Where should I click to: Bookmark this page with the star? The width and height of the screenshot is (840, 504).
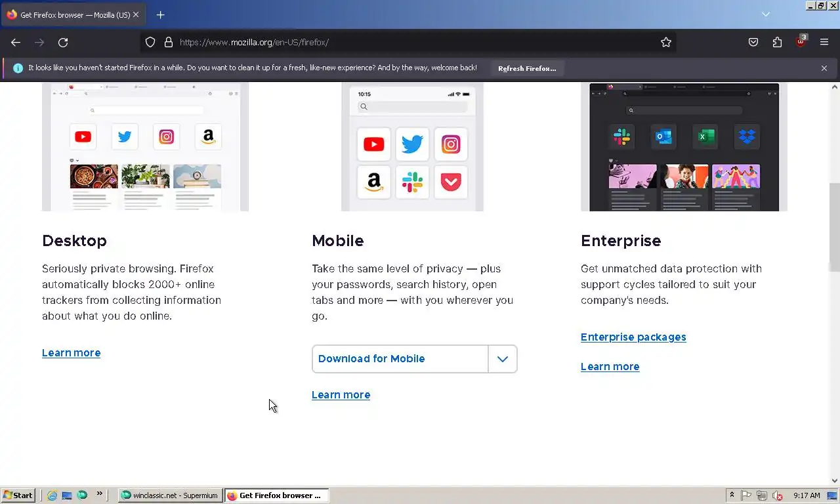(x=666, y=42)
